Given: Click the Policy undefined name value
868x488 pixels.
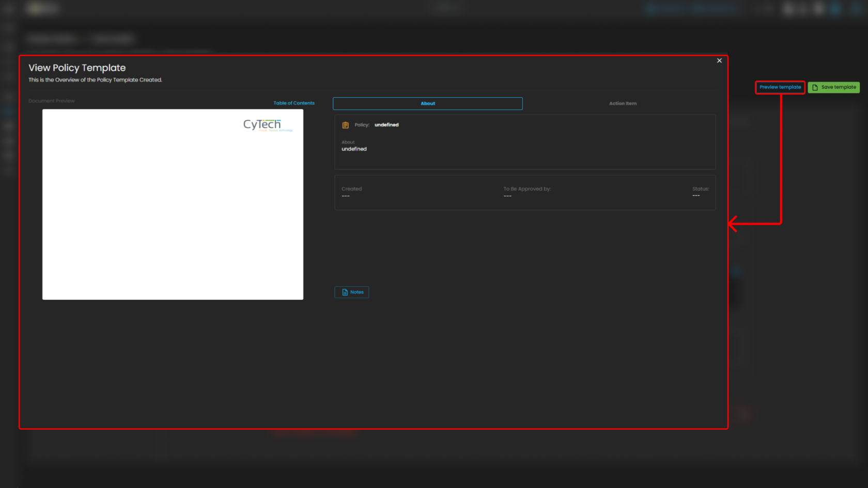Looking at the screenshot, I should pos(386,125).
